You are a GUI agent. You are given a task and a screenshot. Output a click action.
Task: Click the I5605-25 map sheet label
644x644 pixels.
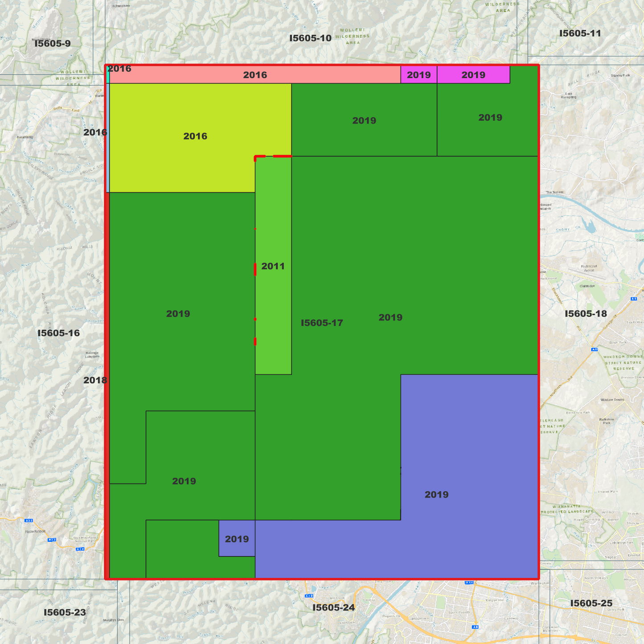point(591,603)
